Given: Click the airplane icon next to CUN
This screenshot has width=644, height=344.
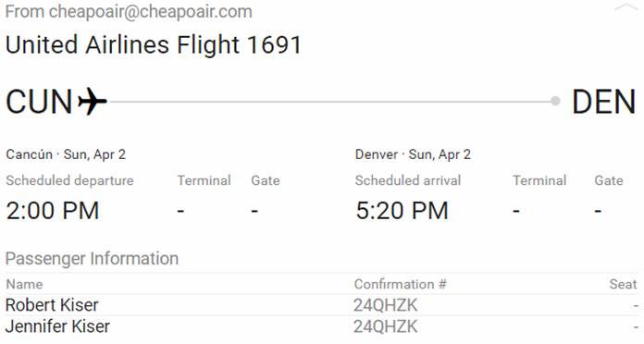Looking at the screenshot, I should (93, 102).
